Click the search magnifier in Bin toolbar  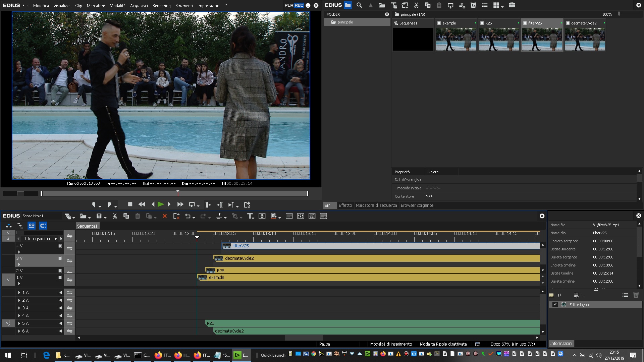(359, 5)
